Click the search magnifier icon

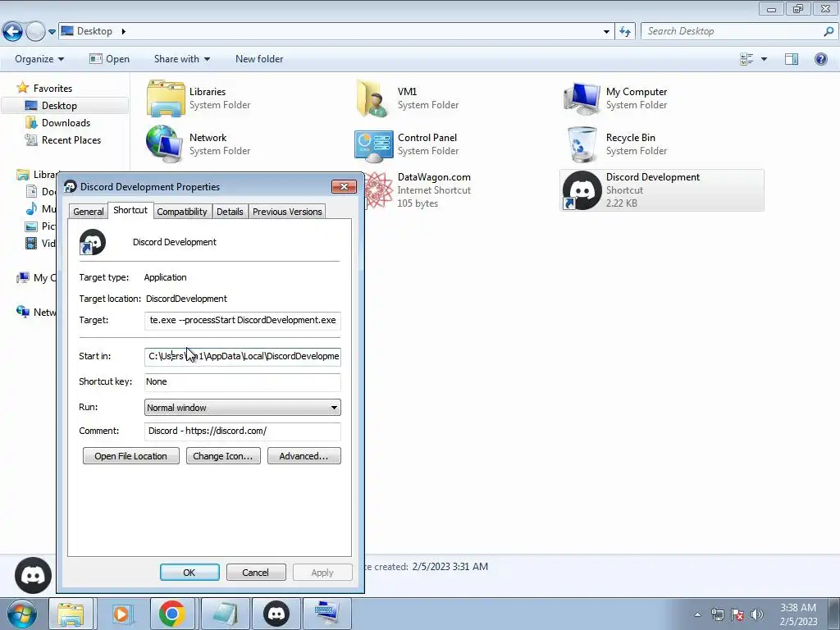pos(829,32)
